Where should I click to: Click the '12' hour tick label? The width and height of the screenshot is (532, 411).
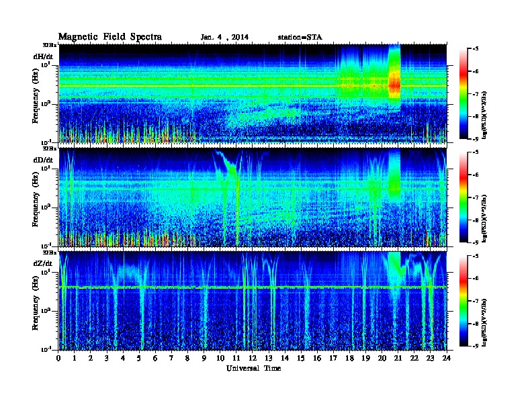(x=253, y=359)
